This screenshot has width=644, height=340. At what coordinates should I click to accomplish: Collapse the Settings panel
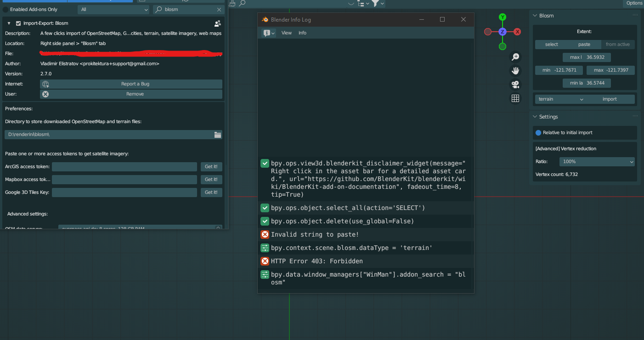534,116
